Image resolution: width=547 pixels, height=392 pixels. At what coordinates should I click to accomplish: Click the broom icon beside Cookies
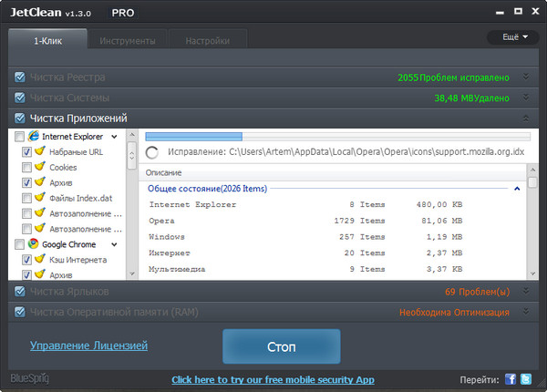(39, 168)
